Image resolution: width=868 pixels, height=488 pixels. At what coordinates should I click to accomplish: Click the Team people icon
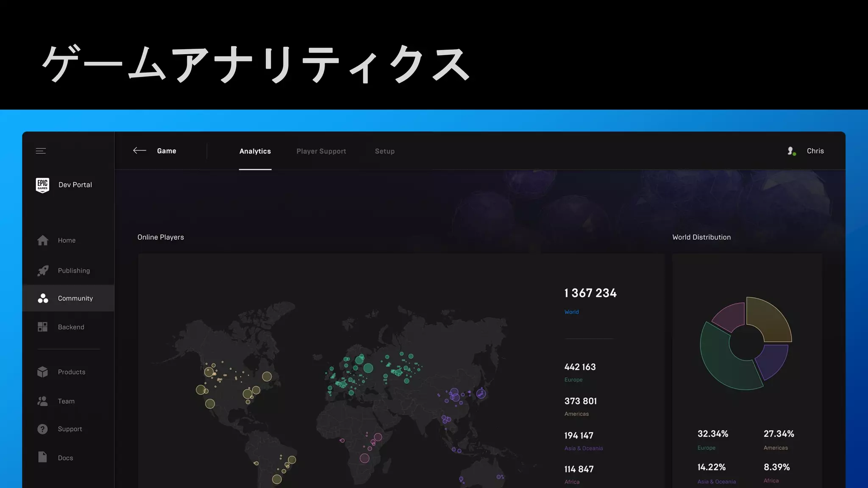pos(42,401)
